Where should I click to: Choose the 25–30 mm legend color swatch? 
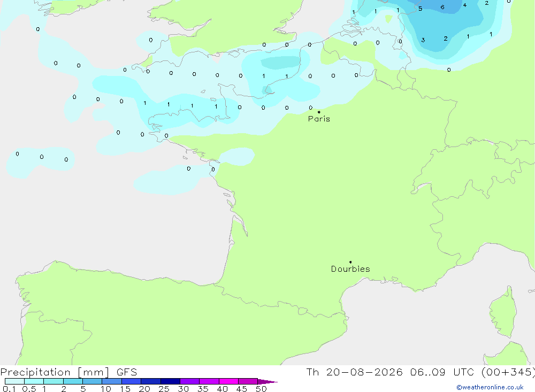[x=170, y=381]
